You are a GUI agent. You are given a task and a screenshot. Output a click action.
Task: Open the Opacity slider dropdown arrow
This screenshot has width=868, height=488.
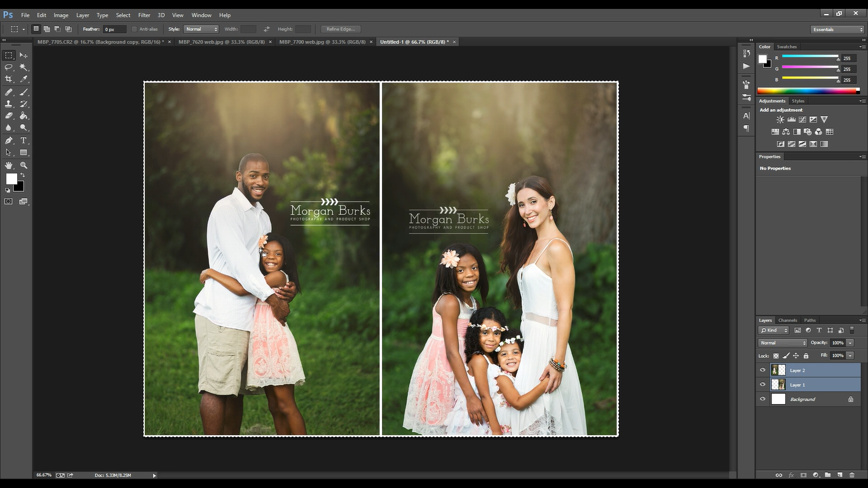coord(850,343)
